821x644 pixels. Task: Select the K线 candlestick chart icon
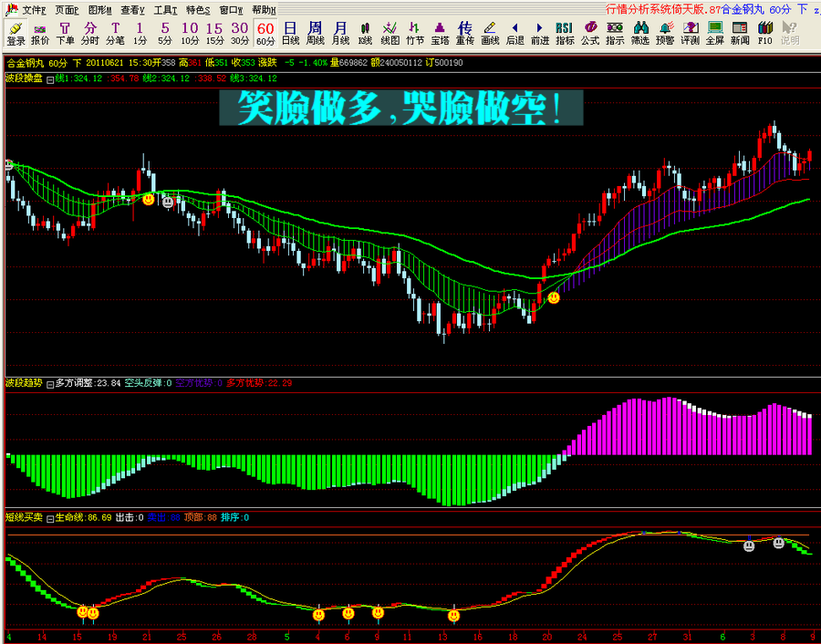click(365, 34)
